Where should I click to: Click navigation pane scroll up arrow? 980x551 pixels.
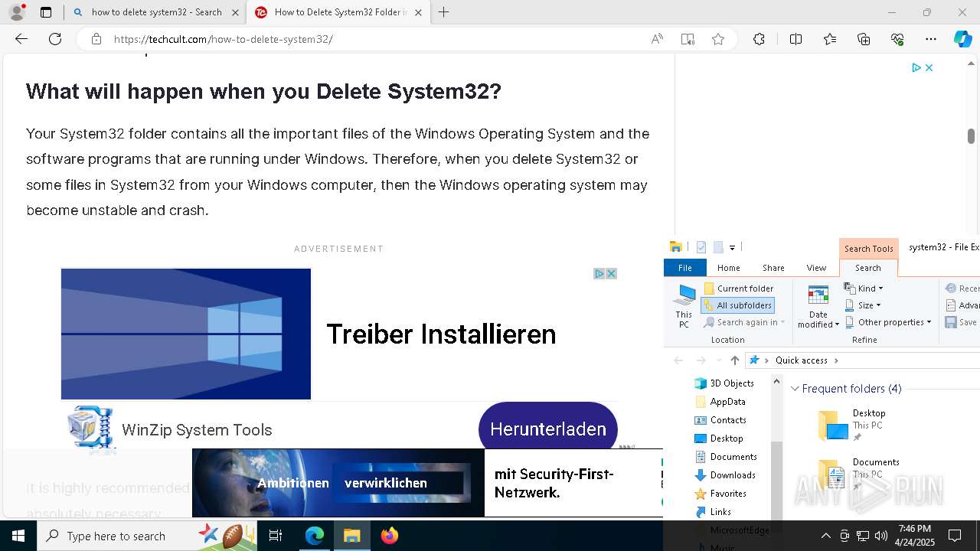[776, 381]
